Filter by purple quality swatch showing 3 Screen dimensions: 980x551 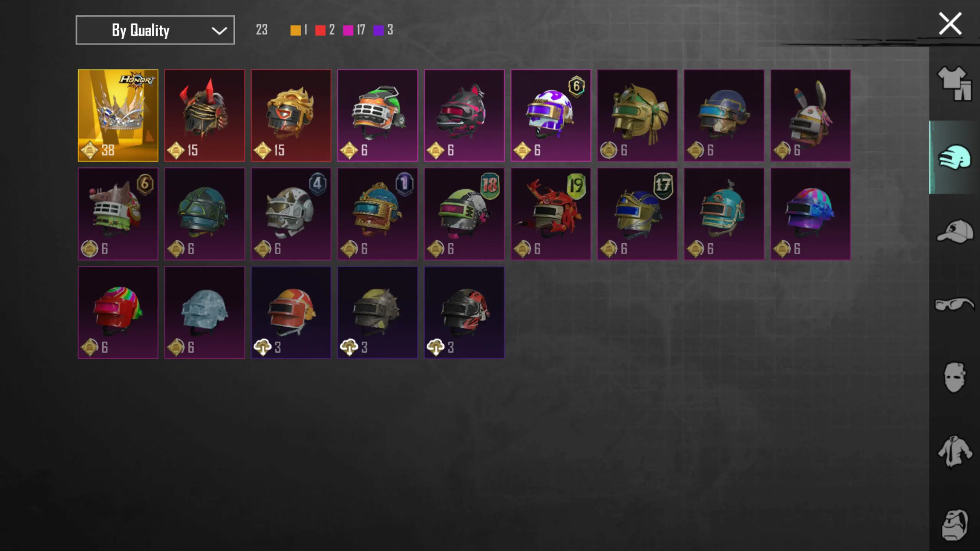point(378,30)
